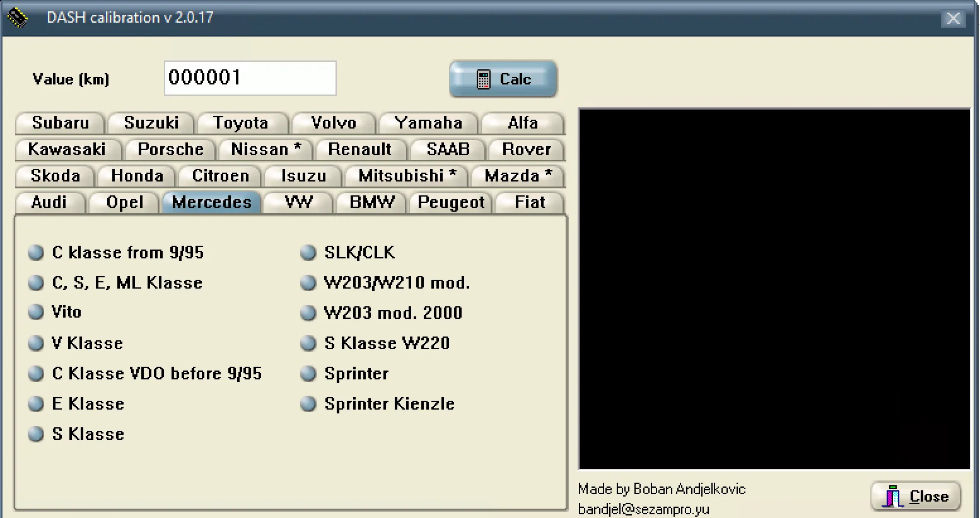The height and width of the screenshot is (518, 980).
Task: Switch to the Isuzu tab
Action: pyautogui.click(x=304, y=176)
